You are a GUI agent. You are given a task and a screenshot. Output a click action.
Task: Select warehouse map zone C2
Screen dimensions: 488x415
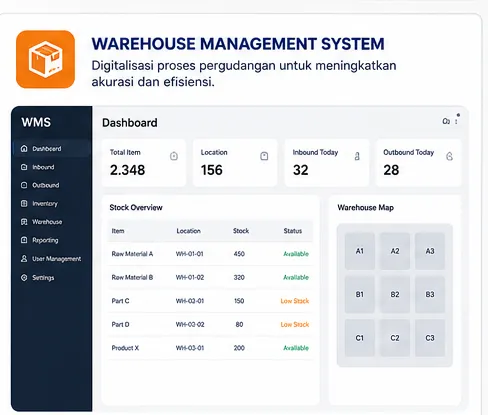pos(395,338)
